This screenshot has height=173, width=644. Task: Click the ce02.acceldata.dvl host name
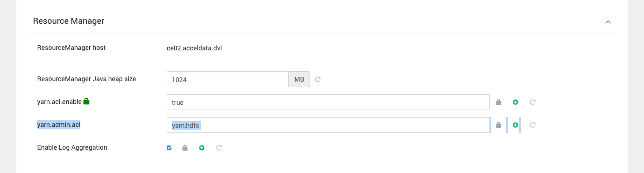(194, 48)
